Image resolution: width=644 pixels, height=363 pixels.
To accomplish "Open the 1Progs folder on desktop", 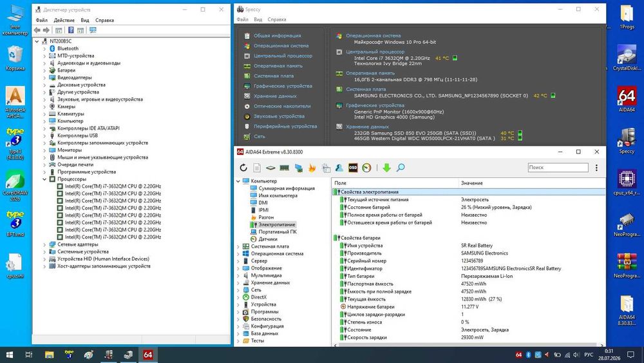I will pos(627,17).
